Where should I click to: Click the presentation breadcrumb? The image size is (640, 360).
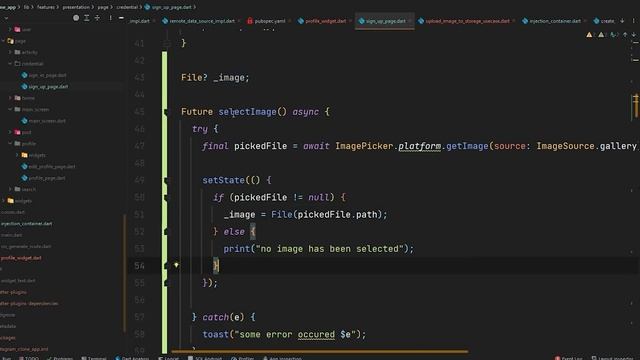tap(76, 7)
